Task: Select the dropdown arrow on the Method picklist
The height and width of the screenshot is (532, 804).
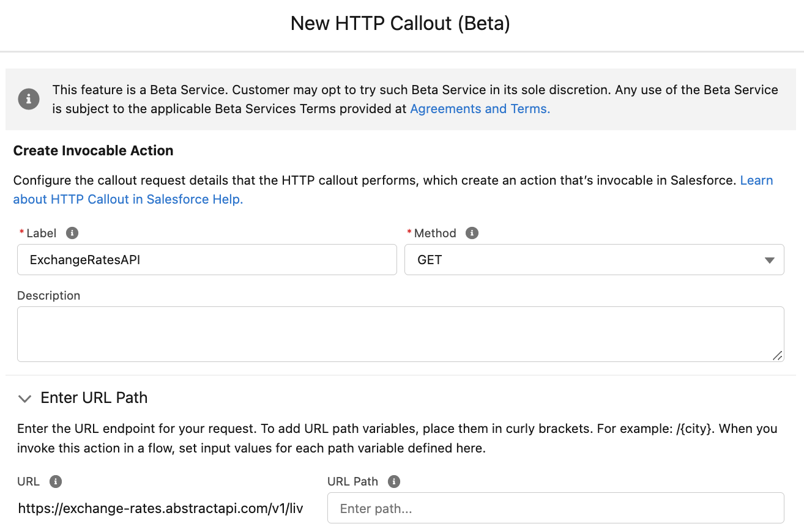Action: pyautogui.click(x=770, y=259)
